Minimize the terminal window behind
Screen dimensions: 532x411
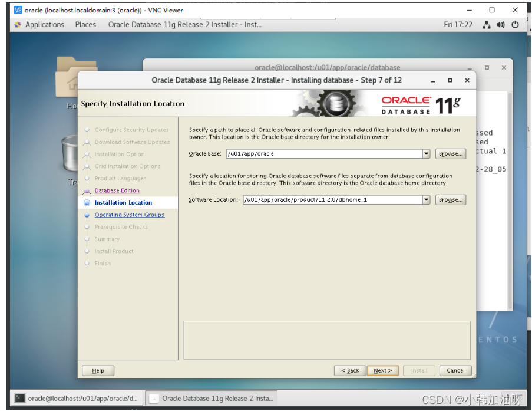click(470, 68)
